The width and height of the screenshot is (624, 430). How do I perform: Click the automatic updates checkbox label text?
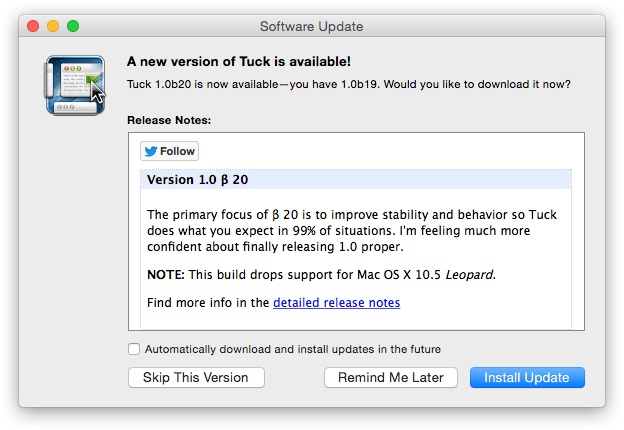(x=292, y=349)
